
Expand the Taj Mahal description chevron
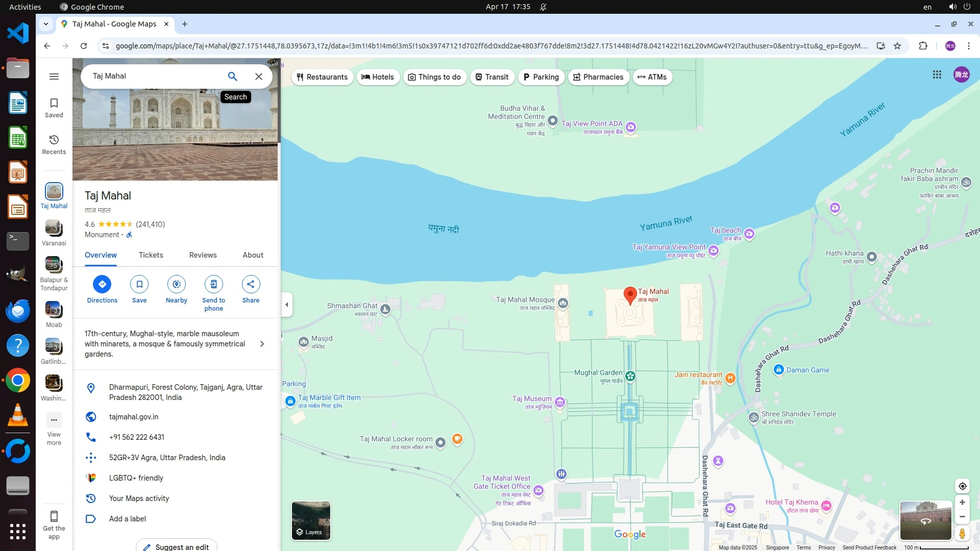(262, 344)
